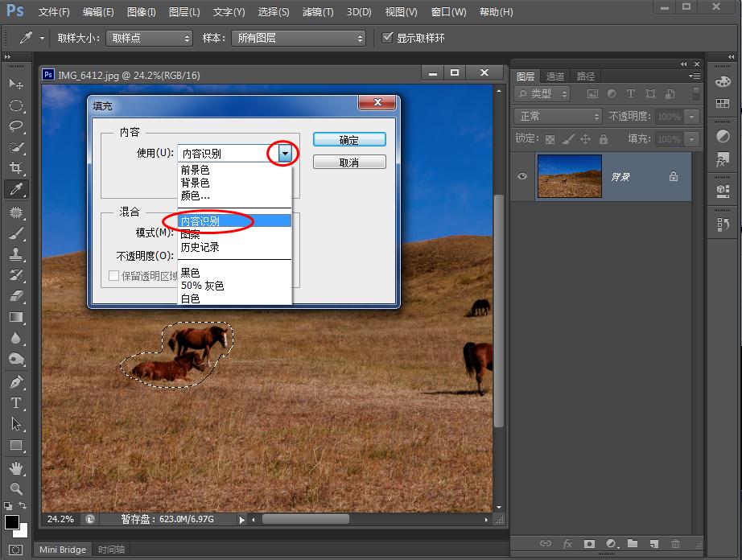Click the 取消 button in fill dialog

349,163
